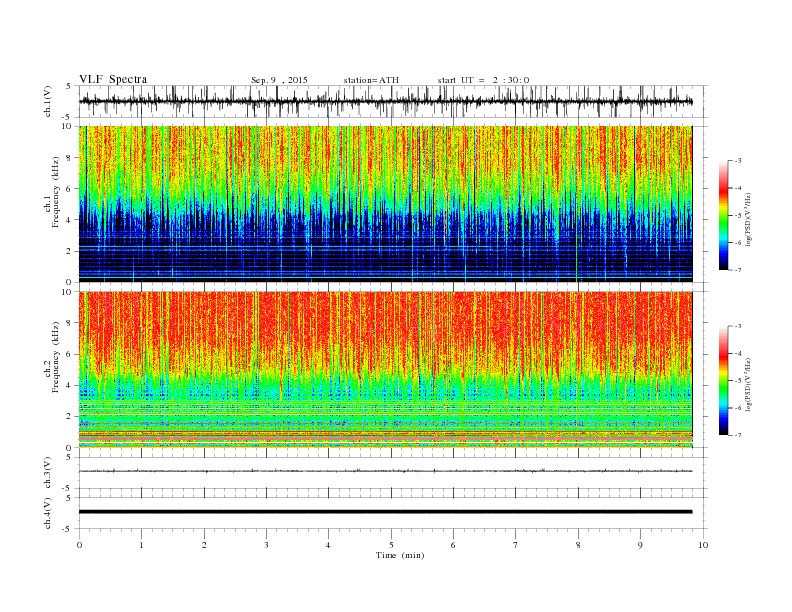
Task: Click inside the ch.2 spectrogram panel
Action: coord(386,370)
